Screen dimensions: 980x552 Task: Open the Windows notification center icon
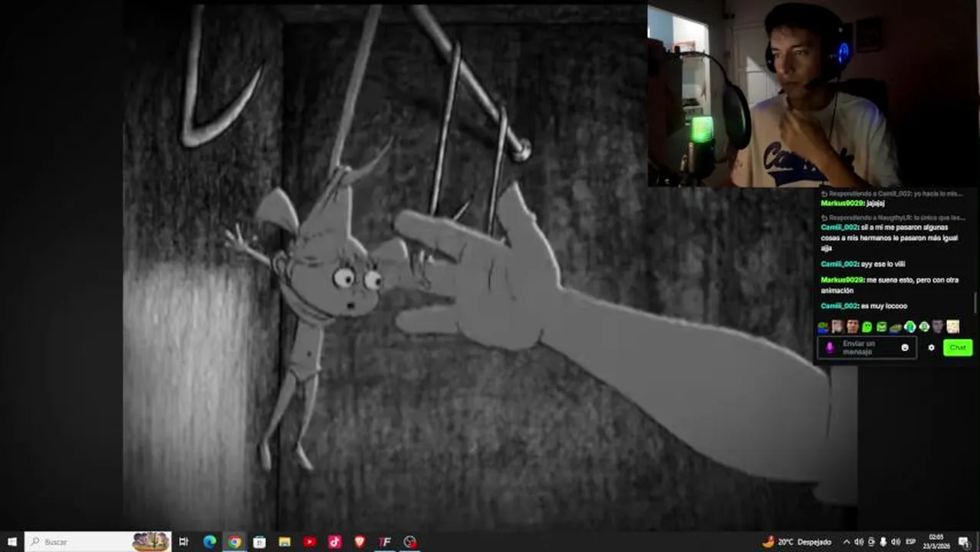964,542
